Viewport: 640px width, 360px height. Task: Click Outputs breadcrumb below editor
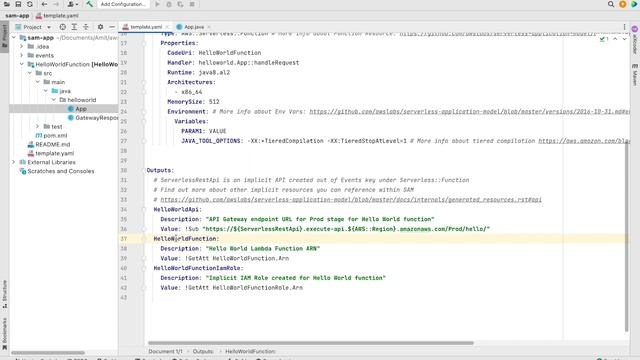tap(203, 351)
